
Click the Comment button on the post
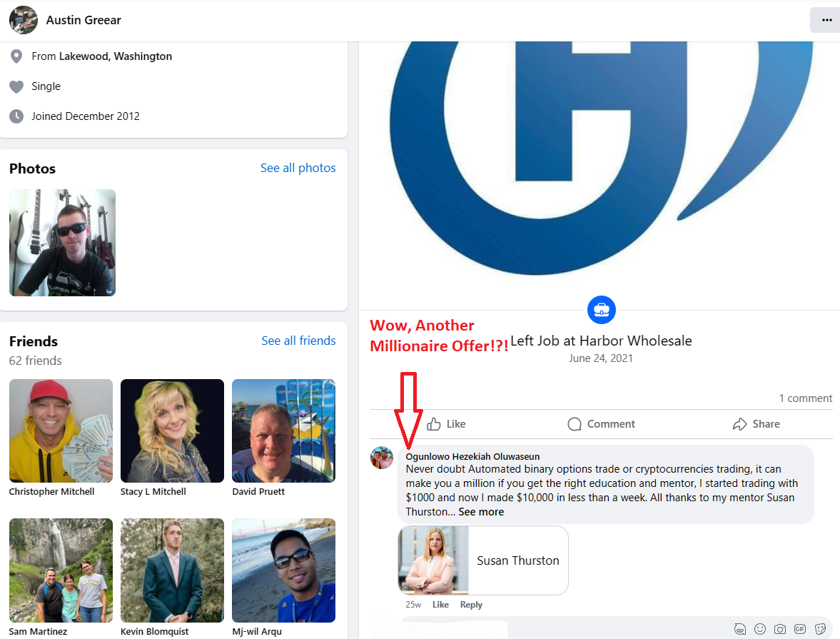click(x=601, y=424)
